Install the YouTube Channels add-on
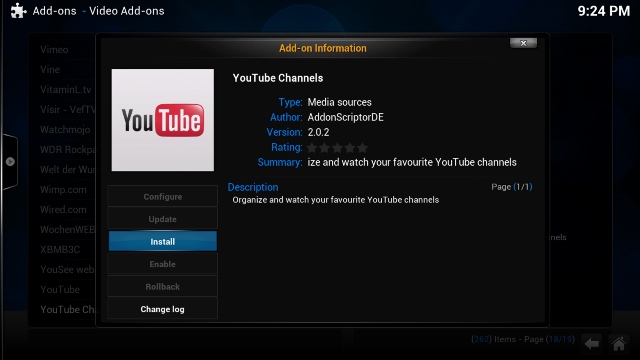Viewport: 640px width, 360px height. 162,242
